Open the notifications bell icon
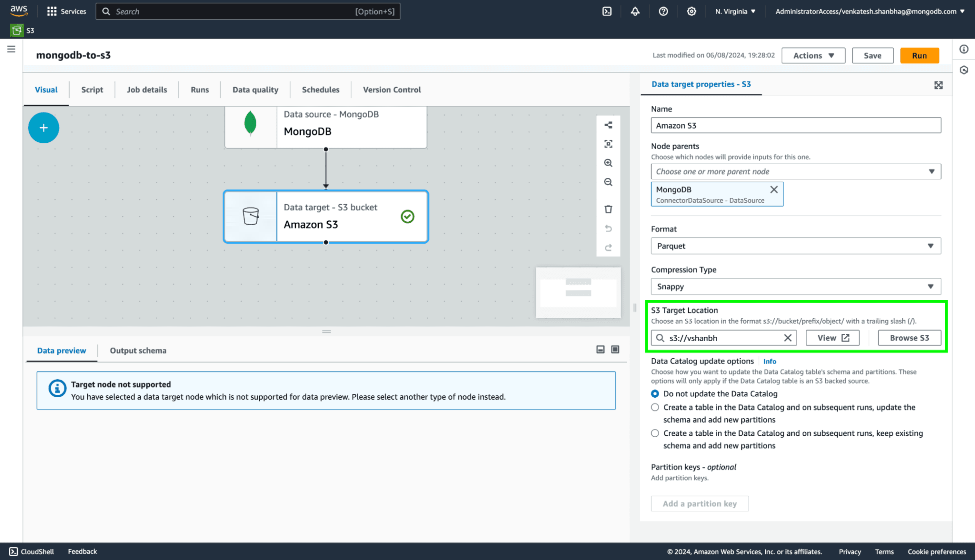This screenshot has height=560, width=975. tap(635, 11)
